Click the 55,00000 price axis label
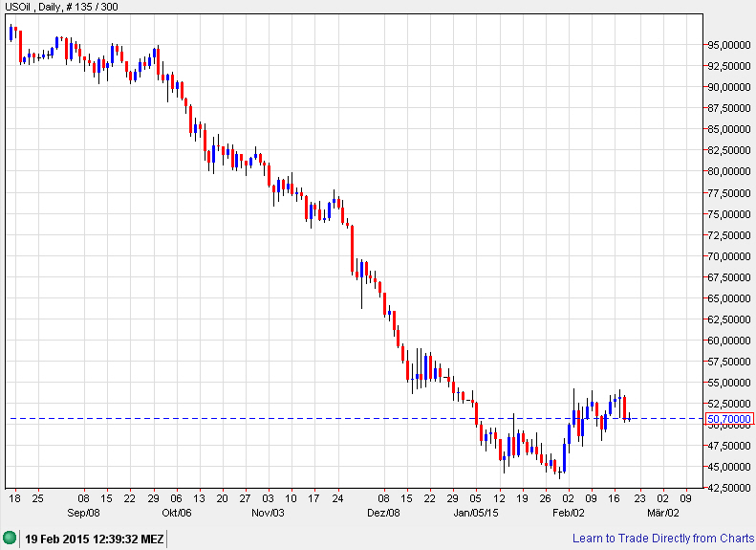 click(729, 383)
